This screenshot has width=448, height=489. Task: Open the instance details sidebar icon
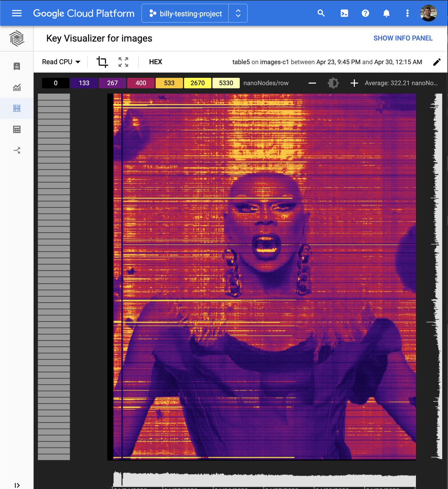click(17, 66)
